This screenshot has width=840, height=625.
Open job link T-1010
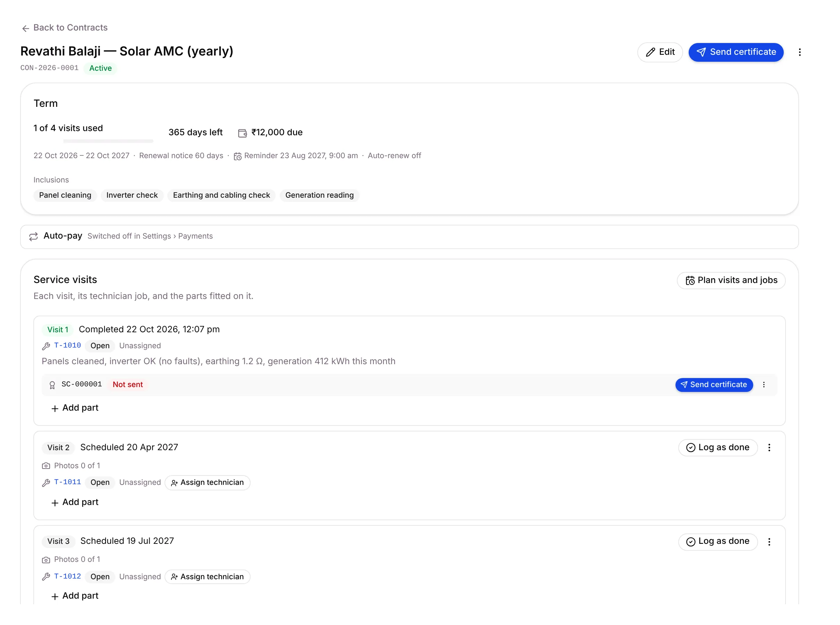(67, 345)
